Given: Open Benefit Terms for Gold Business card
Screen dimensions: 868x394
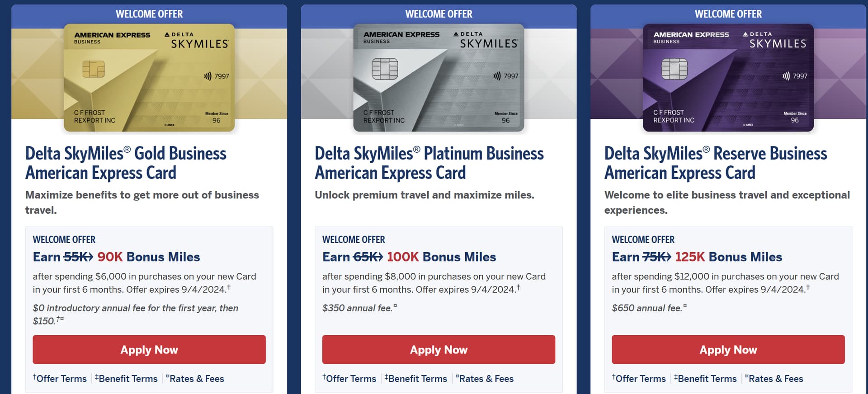Looking at the screenshot, I should (127, 379).
